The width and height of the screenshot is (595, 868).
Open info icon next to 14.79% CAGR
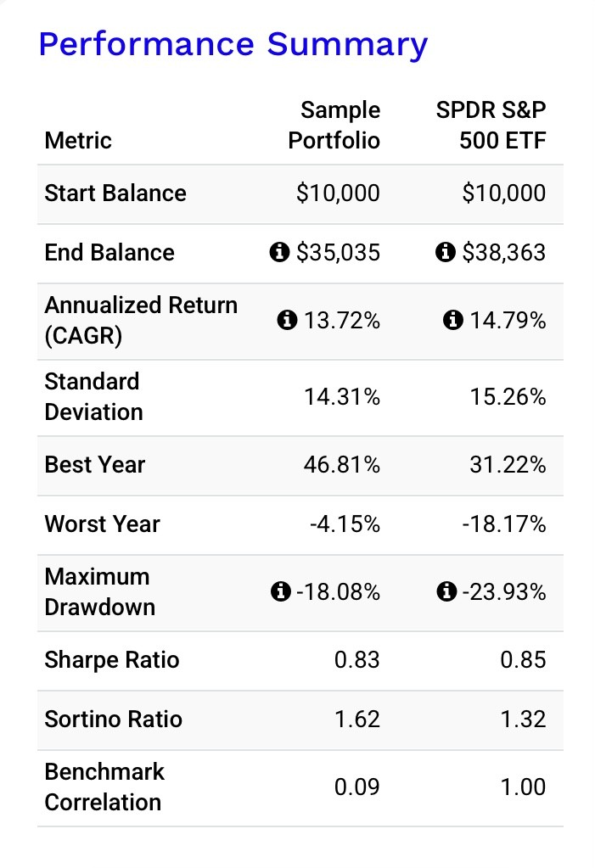coord(453,321)
